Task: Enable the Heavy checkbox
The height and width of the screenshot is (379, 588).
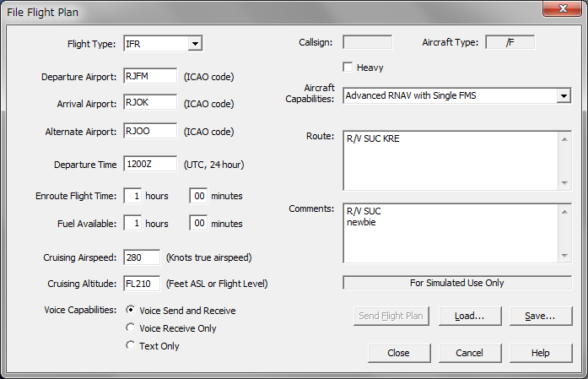Action: [348, 68]
